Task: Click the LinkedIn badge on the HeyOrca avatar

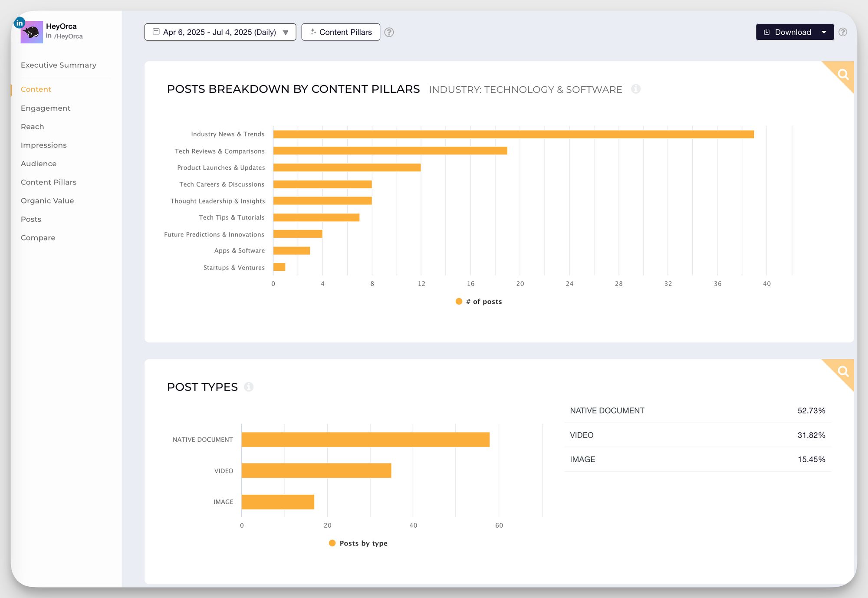Action: 19,23
